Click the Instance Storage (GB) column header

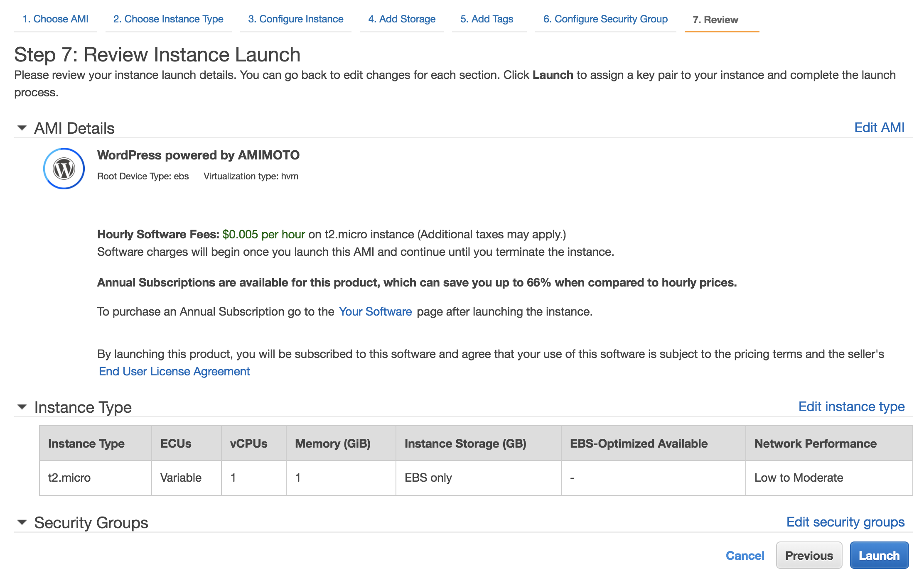tap(479, 443)
